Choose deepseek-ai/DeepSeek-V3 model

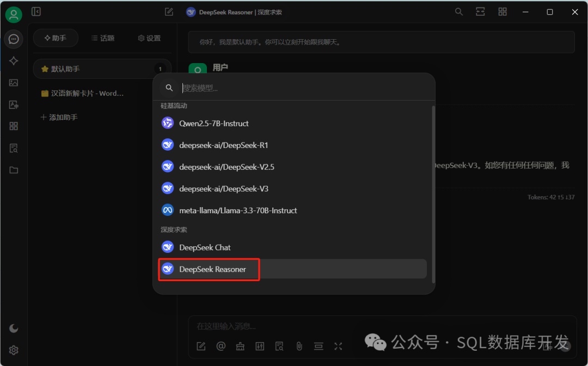click(293, 188)
